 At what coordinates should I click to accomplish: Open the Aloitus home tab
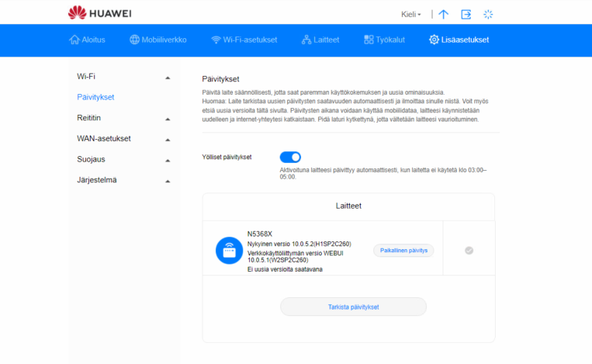tap(87, 40)
